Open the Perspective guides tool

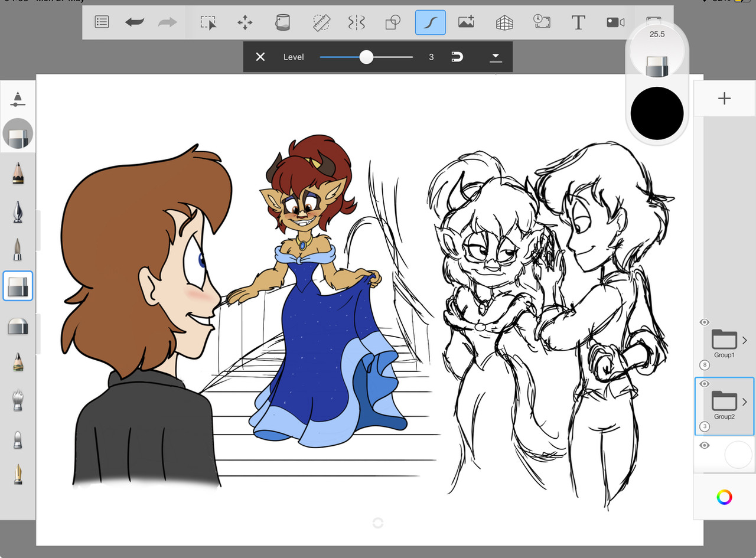coord(504,22)
